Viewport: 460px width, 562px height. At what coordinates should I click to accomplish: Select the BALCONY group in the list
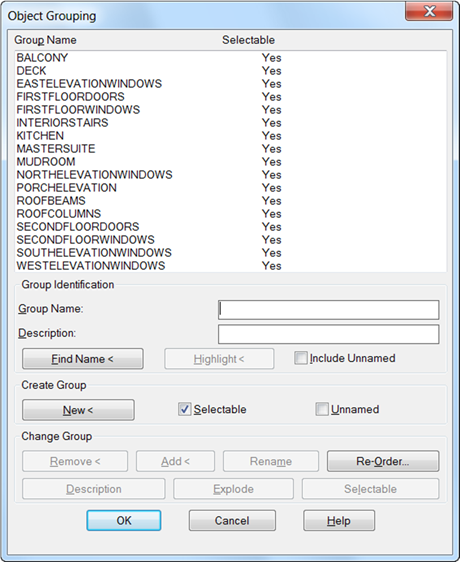point(231,58)
